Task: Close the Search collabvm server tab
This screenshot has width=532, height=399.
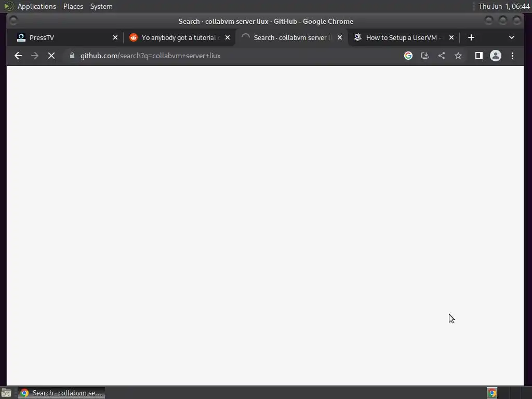Action: click(340, 37)
